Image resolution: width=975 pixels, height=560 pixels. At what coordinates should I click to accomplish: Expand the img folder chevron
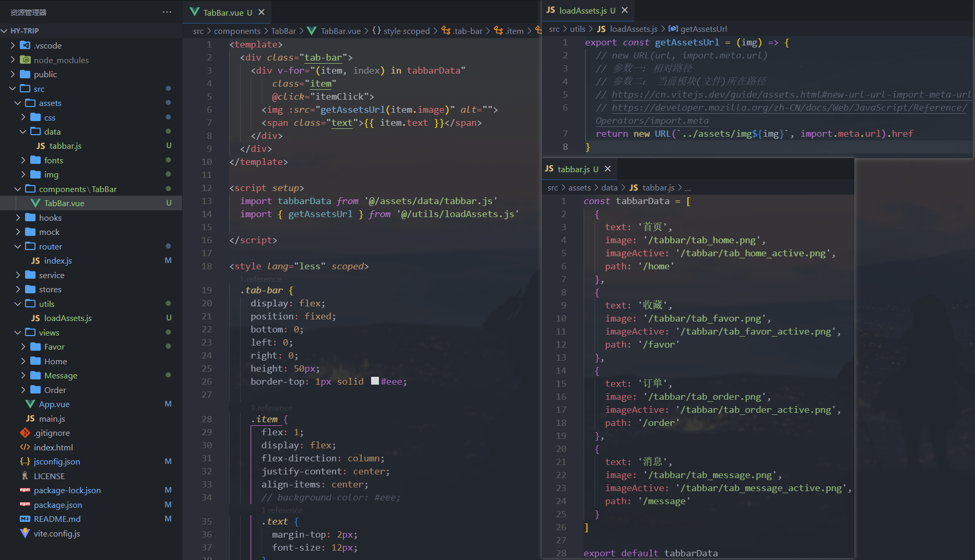coord(23,174)
